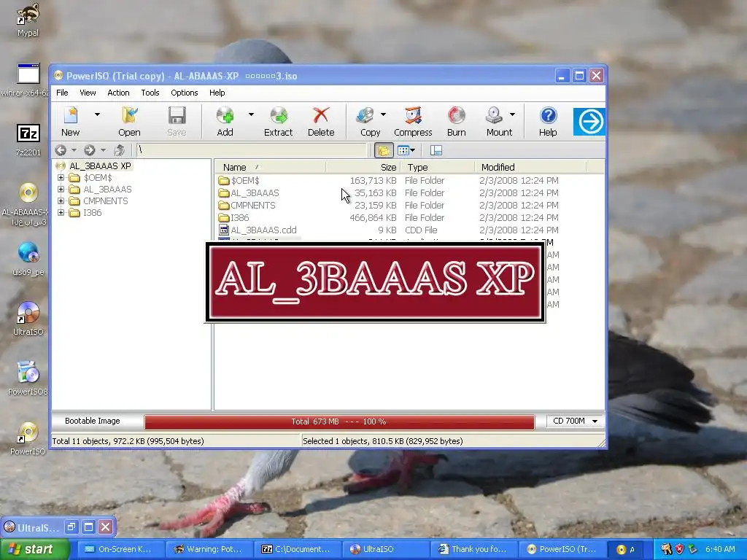The image size is (747, 560).
Task: Click the Help question mark icon
Action: (x=548, y=115)
